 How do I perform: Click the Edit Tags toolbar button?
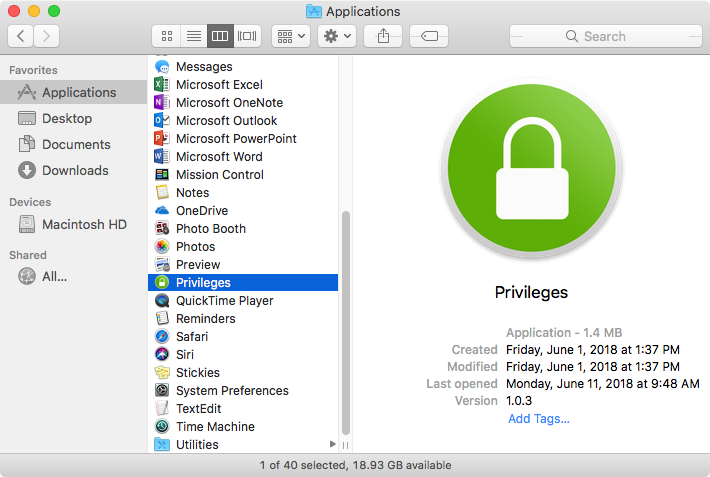[429, 36]
